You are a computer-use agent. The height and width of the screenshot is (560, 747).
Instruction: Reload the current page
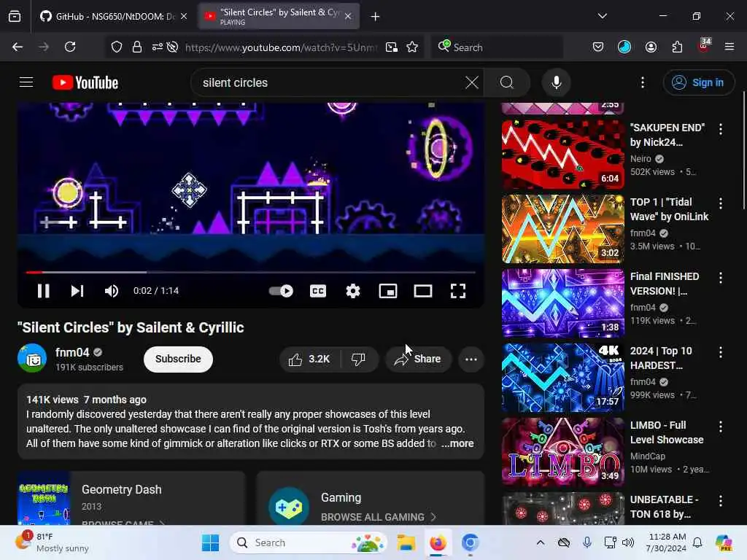(70, 47)
